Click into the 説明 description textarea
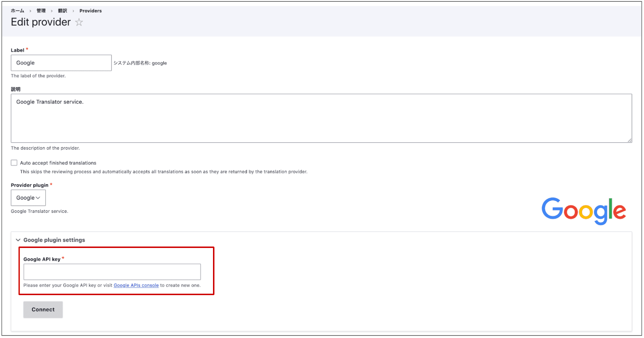 tap(321, 118)
